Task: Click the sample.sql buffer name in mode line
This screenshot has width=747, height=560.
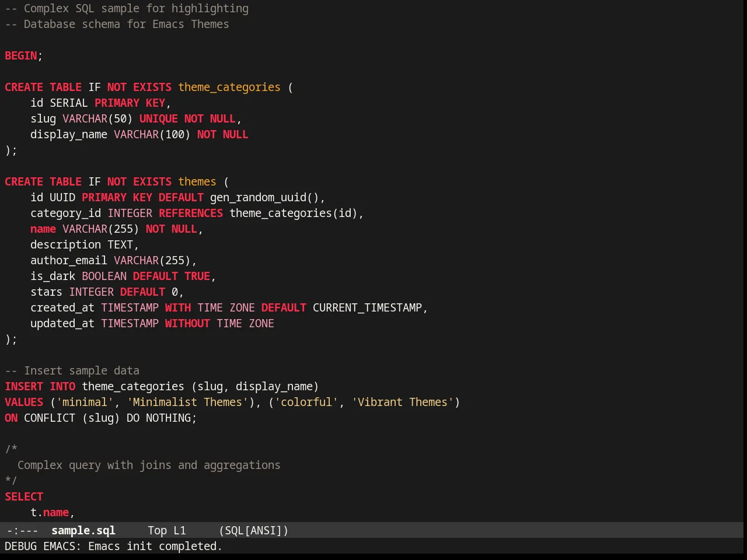Action: click(83, 530)
